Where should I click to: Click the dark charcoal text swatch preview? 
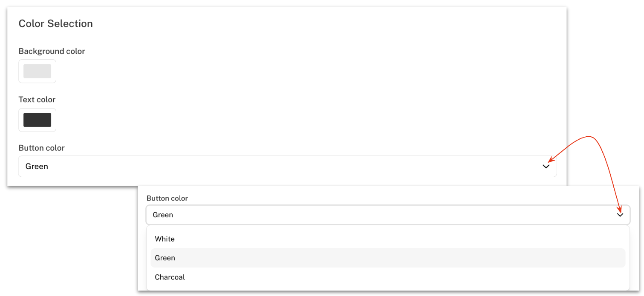point(37,120)
